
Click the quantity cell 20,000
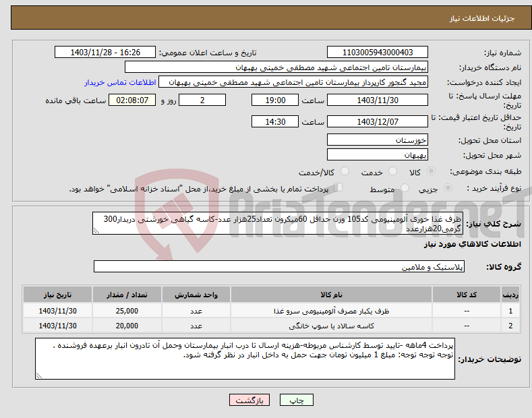tap(127, 326)
